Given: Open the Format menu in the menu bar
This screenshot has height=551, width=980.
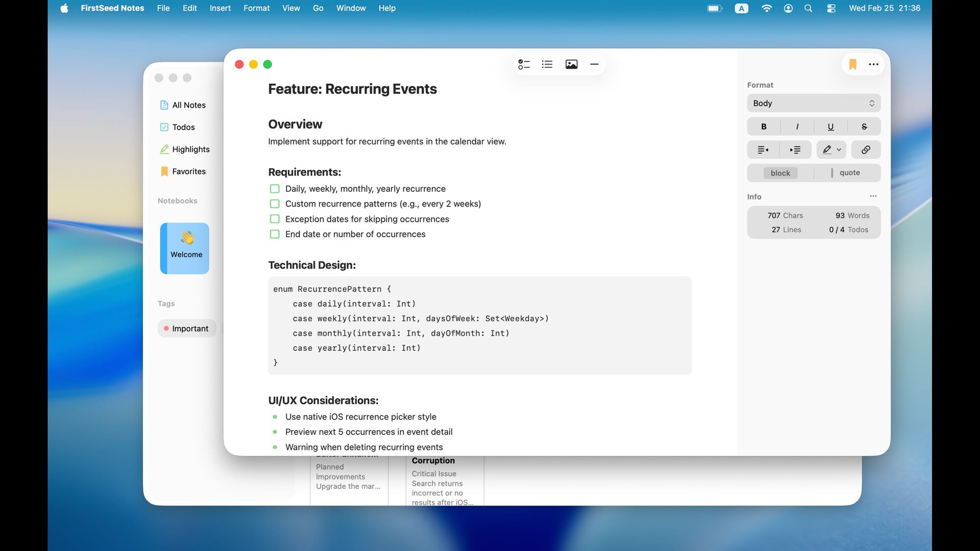Looking at the screenshot, I should [x=256, y=8].
